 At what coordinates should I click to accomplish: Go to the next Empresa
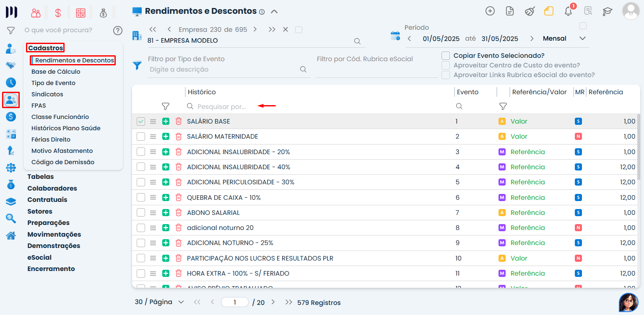255,29
